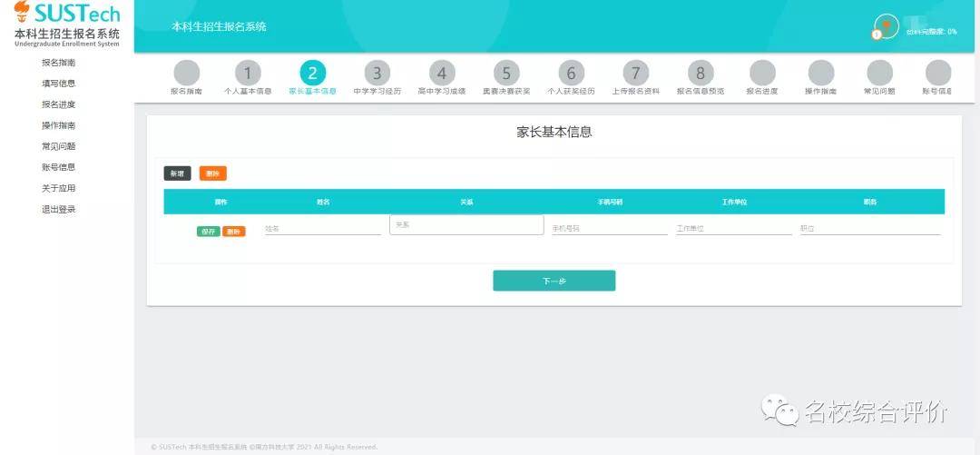Click the 姓名 input field
980x455 pixels.
tap(322, 229)
